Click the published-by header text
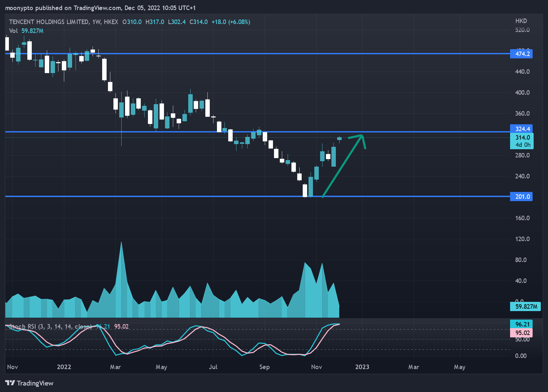548x392 pixels. [x=100, y=8]
